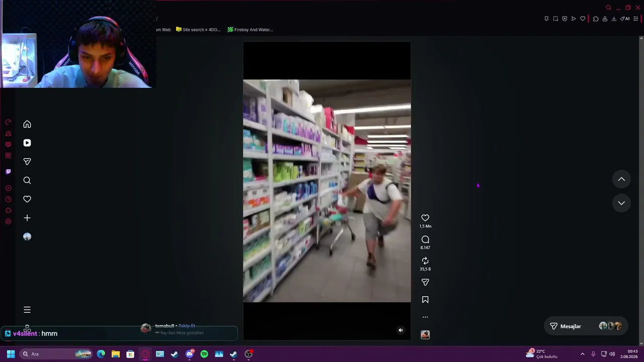The image size is (644, 362).
Task: Open the extensions cube icon in the toolbar
Action: pos(596,19)
